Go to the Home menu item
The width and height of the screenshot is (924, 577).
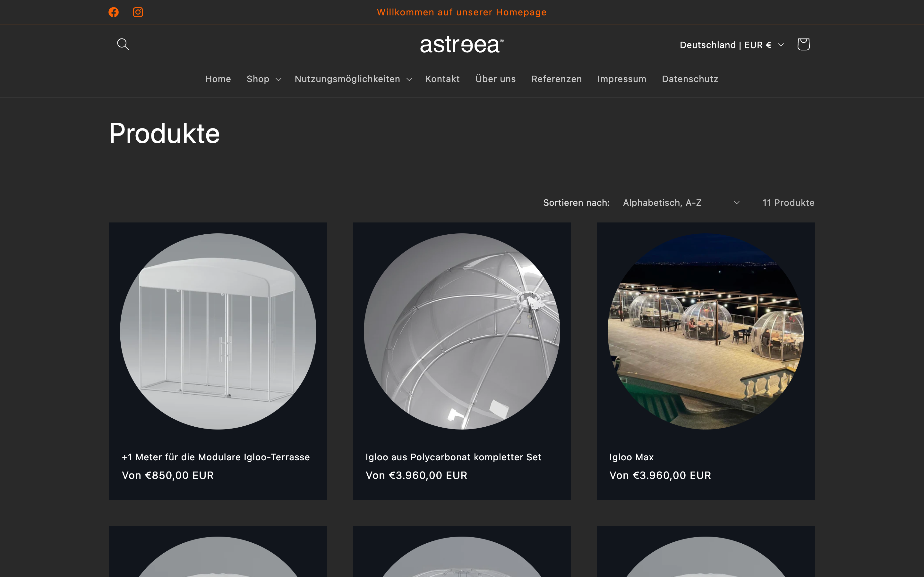tap(218, 79)
